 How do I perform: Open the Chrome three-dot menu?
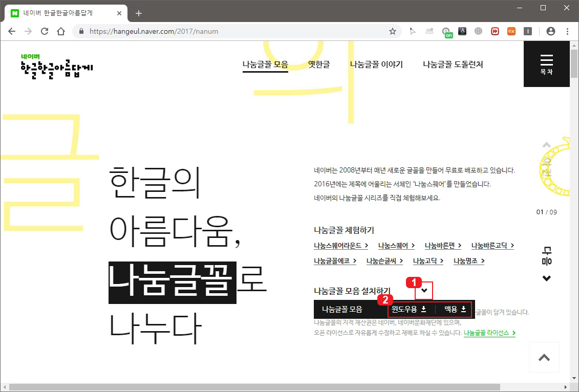coord(568,31)
